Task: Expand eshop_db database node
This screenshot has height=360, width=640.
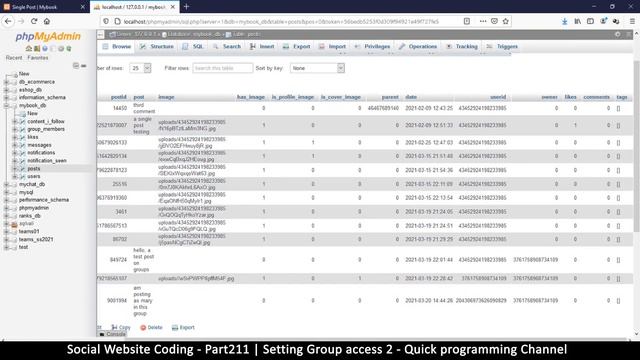Action: pyautogui.click(x=6, y=90)
